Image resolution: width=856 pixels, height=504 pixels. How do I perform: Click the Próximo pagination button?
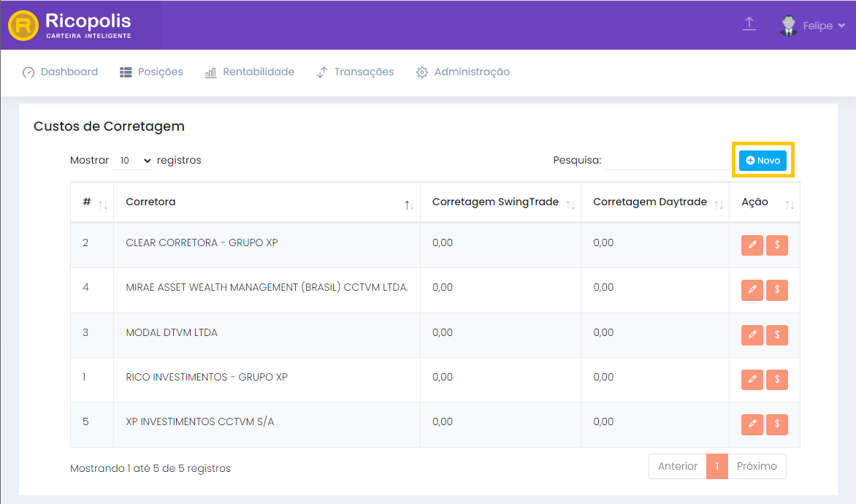757,466
